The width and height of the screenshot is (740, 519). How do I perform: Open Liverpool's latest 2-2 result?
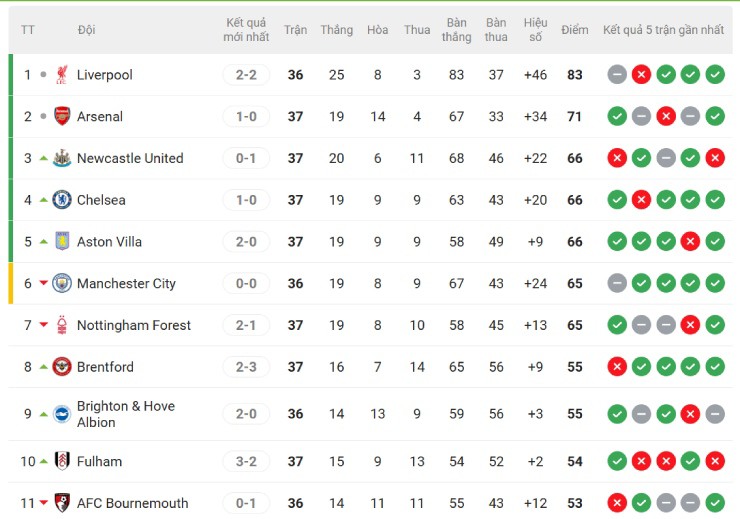[x=246, y=75]
